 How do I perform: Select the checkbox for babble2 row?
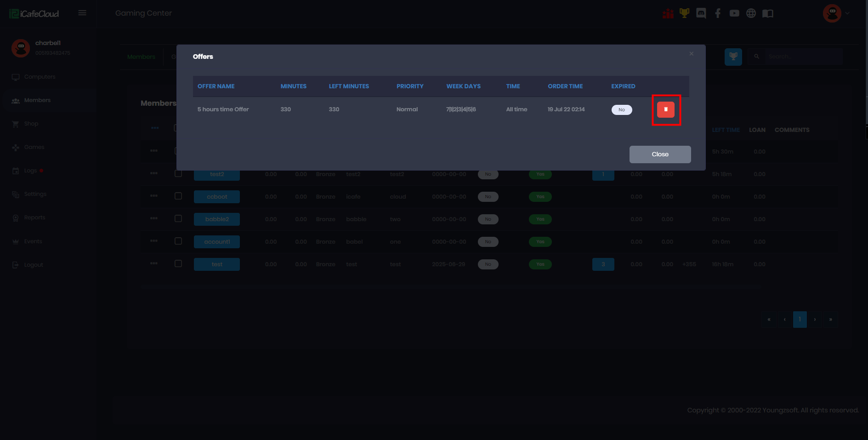[178, 218]
